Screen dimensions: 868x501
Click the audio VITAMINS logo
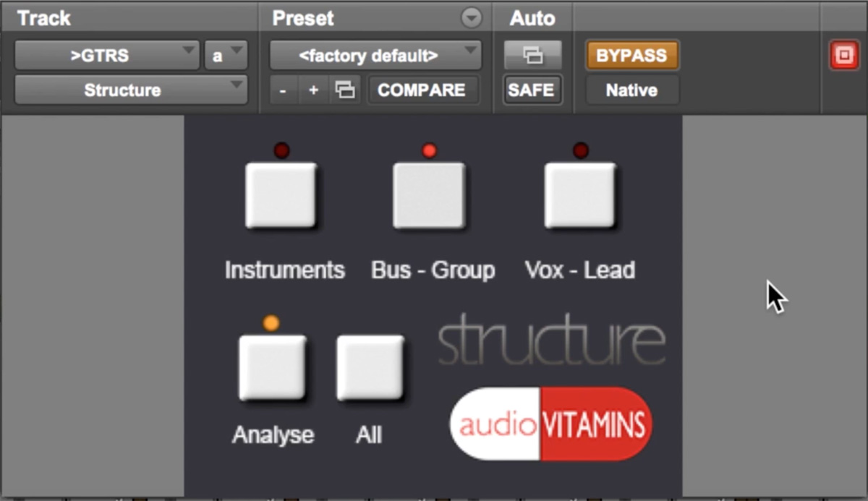click(x=551, y=424)
